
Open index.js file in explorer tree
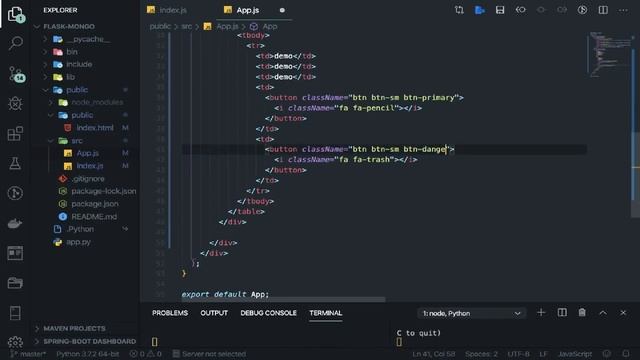90,166
